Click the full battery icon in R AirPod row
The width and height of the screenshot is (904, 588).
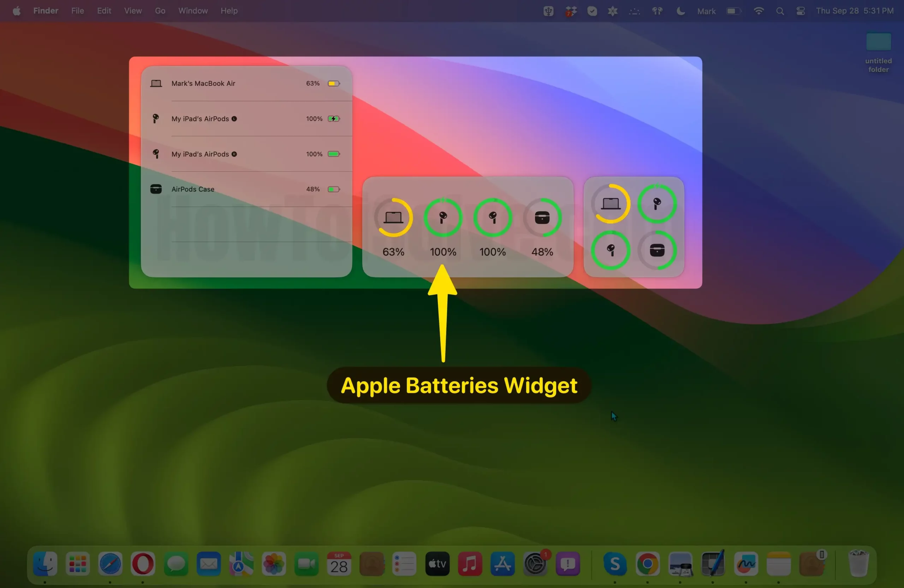pyautogui.click(x=334, y=154)
